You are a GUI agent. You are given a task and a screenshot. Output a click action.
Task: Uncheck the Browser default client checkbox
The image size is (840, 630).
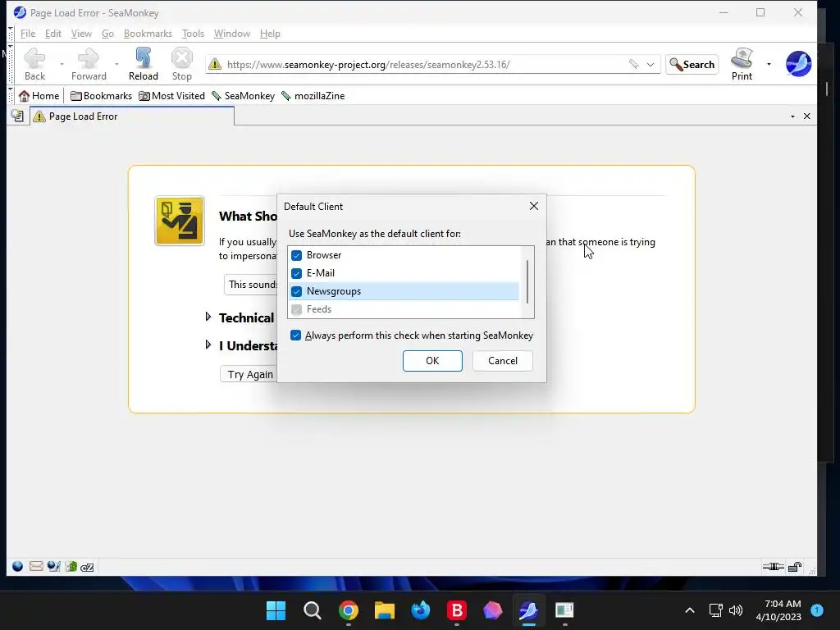(296, 256)
